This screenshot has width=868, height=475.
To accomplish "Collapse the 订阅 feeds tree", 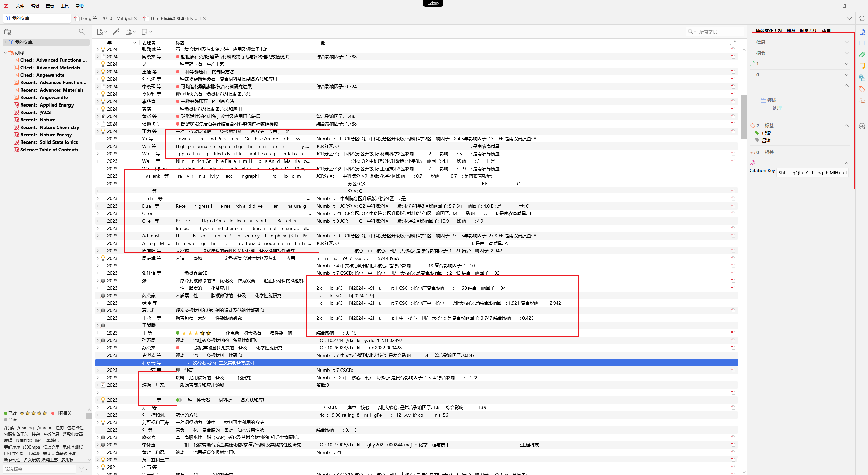I will (x=5, y=53).
